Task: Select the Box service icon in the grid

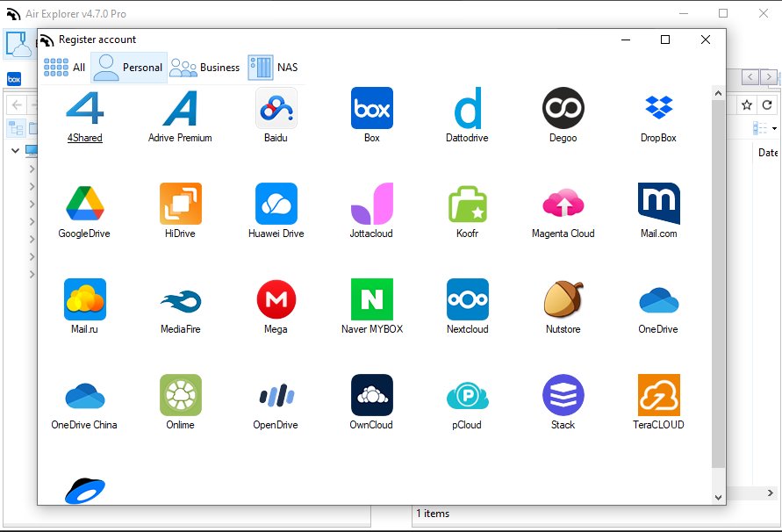Action: click(372, 108)
